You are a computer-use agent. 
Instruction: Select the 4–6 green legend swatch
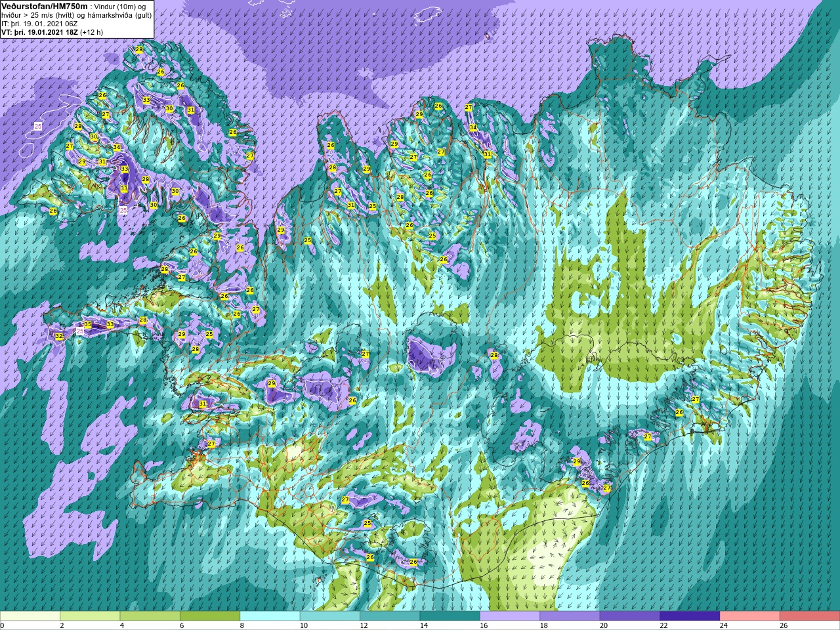(x=150, y=616)
